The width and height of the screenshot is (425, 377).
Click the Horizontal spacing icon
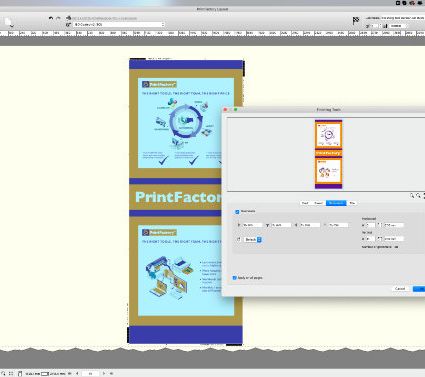[380, 225]
